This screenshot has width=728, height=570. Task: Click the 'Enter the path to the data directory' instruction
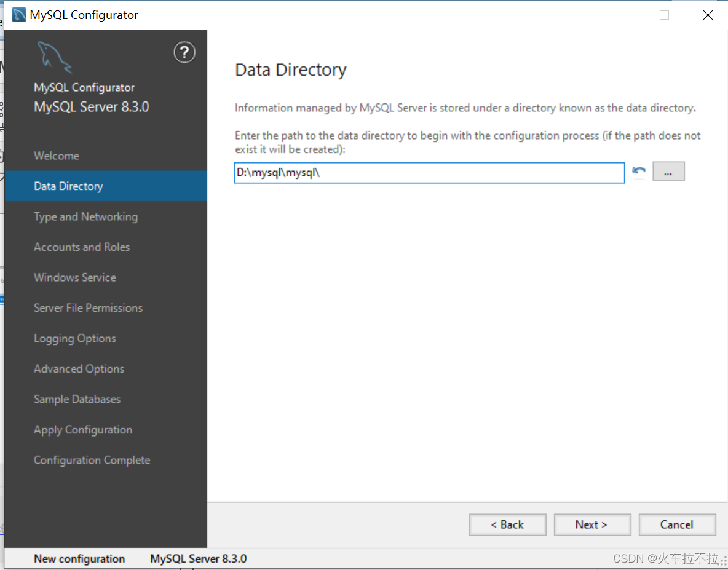pos(467,143)
